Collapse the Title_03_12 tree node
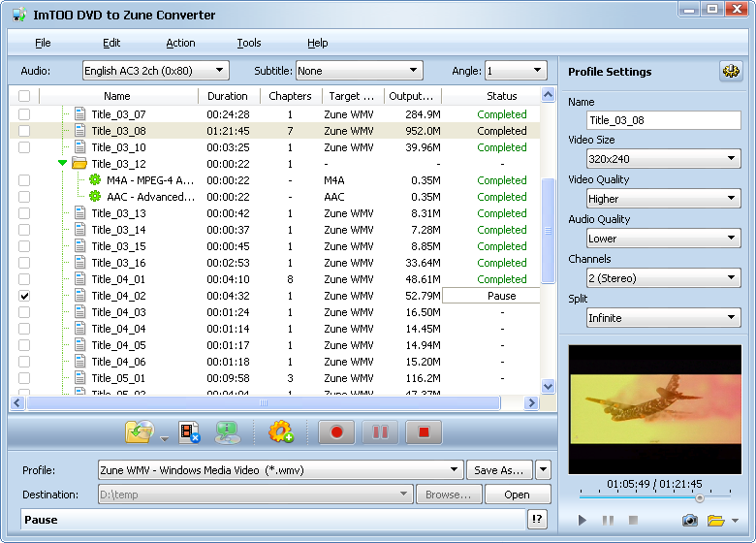The height and width of the screenshot is (543, 756). coord(62,163)
